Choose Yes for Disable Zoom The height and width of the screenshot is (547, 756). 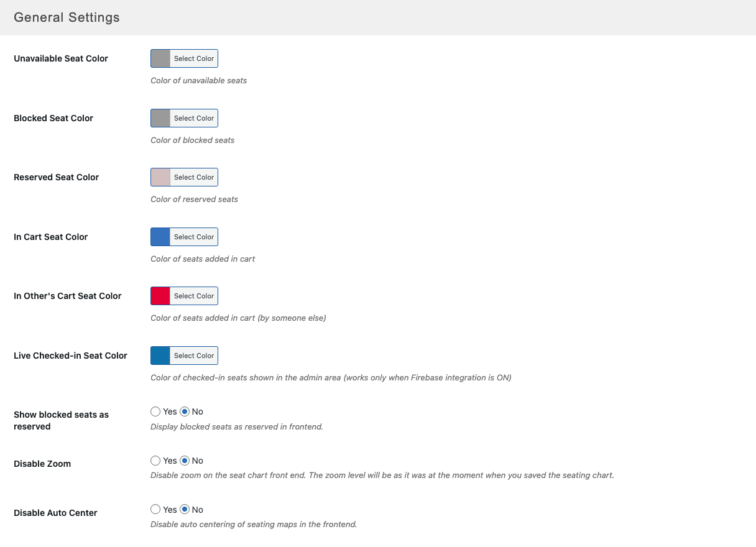155,461
